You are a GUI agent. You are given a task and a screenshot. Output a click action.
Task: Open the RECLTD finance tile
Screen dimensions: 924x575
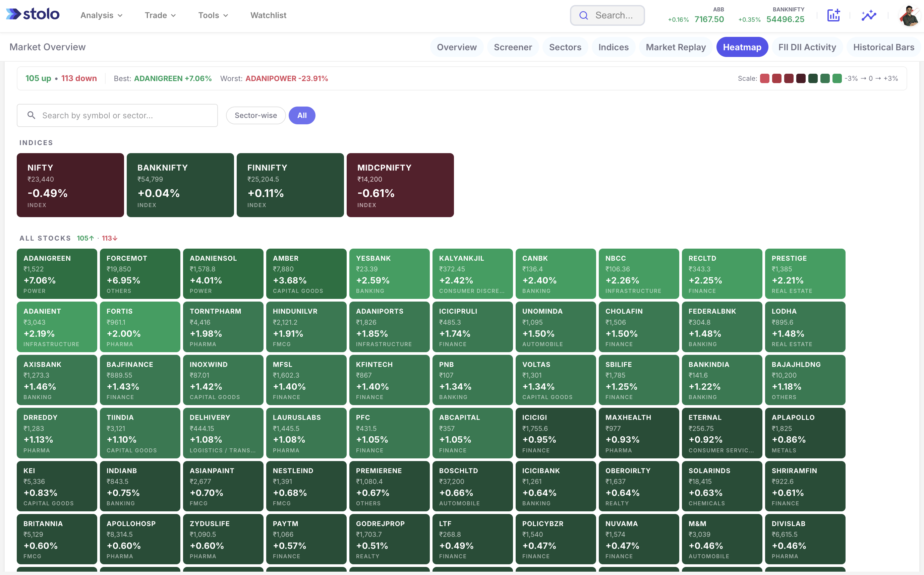click(722, 274)
